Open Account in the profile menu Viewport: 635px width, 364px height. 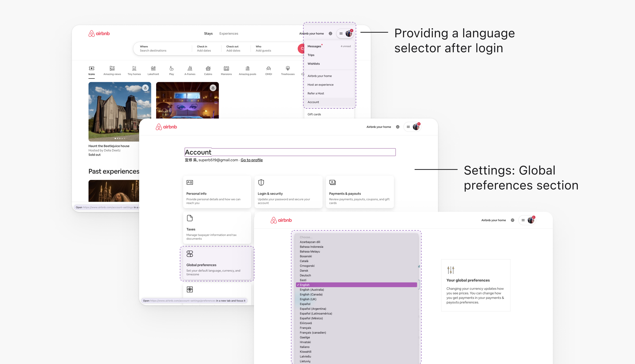click(x=329, y=102)
